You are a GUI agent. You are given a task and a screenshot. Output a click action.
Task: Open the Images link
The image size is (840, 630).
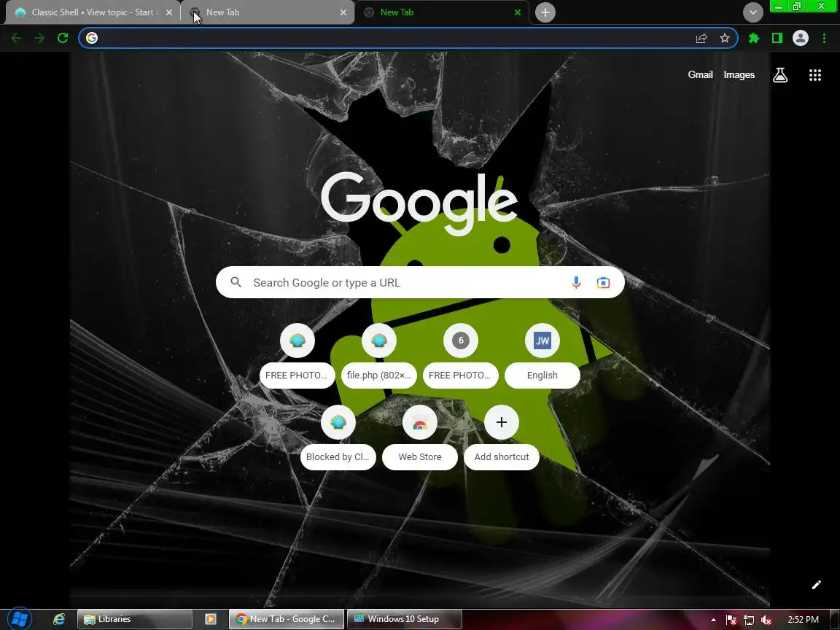739,75
